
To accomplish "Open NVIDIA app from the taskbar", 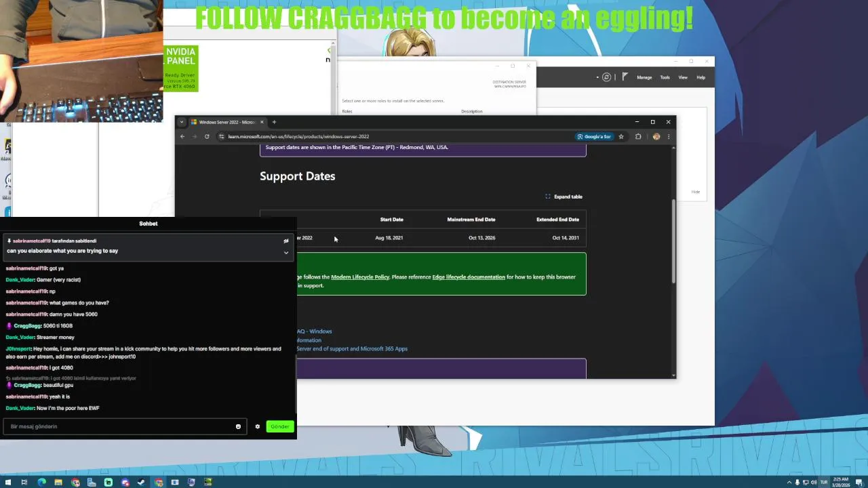I will pos(208,483).
